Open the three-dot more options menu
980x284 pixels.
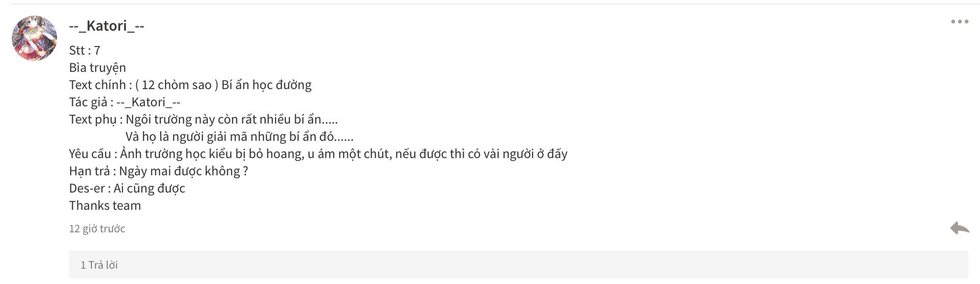click(x=960, y=22)
